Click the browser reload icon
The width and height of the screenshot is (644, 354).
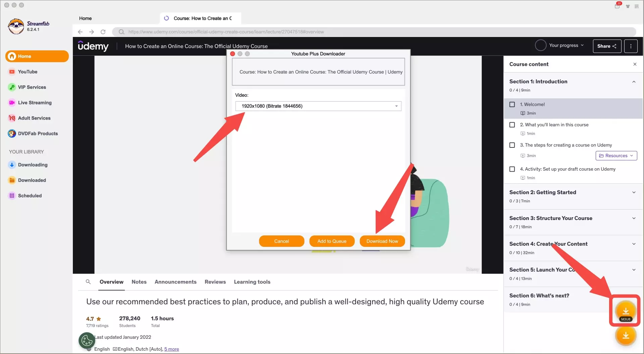(x=103, y=32)
